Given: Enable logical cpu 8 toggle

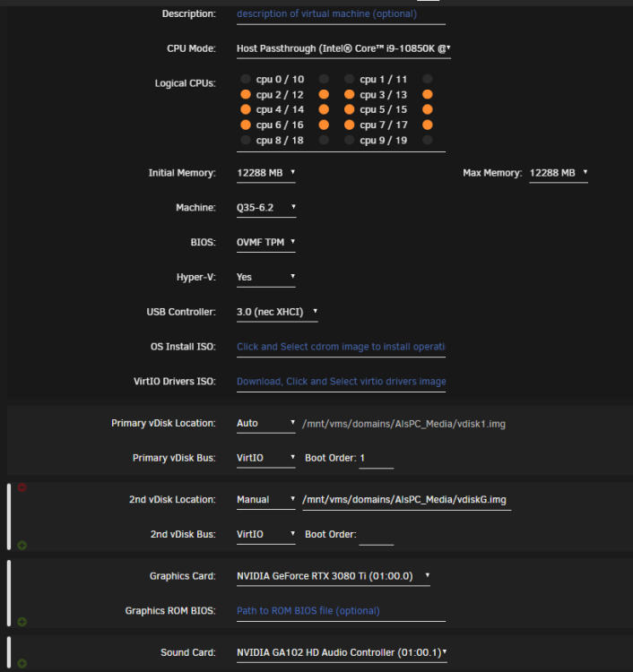Looking at the screenshot, I should tap(246, 140).
